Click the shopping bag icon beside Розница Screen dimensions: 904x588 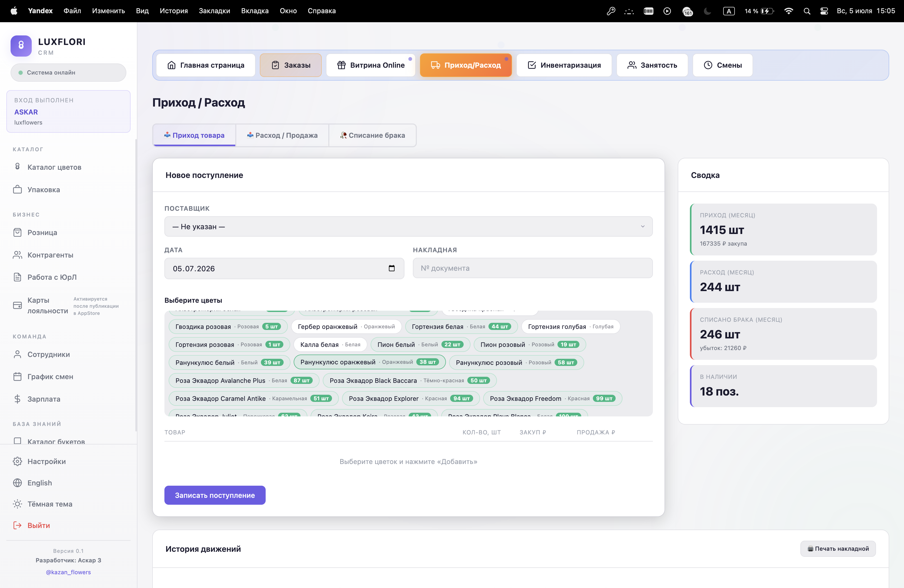pyautogui.click(x=17, y=232)
